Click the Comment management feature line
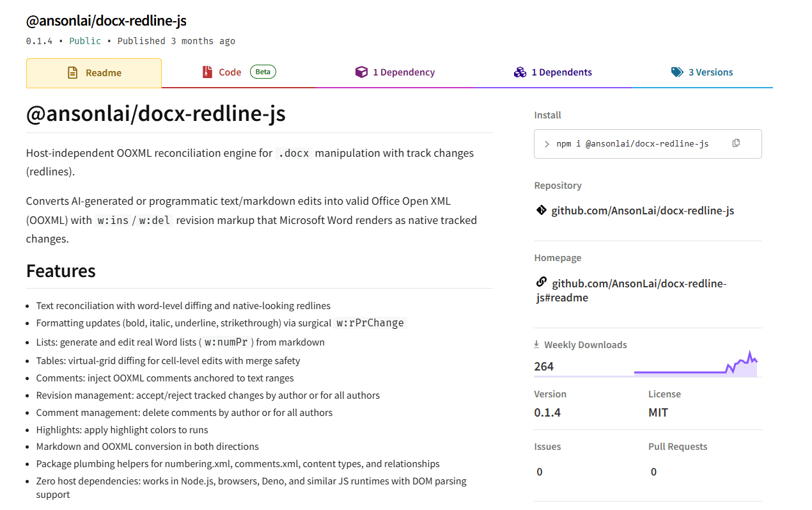Screen dimensions: 812x510 click(184, 413)
